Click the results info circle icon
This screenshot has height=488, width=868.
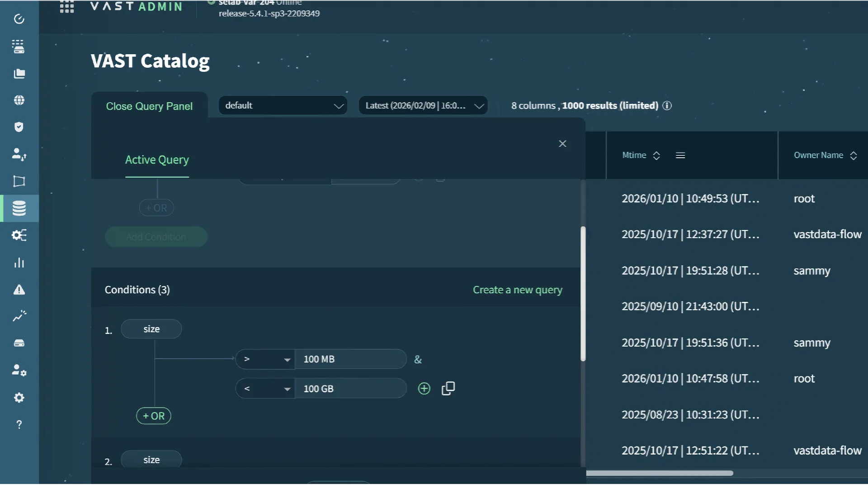click(667, 106)
